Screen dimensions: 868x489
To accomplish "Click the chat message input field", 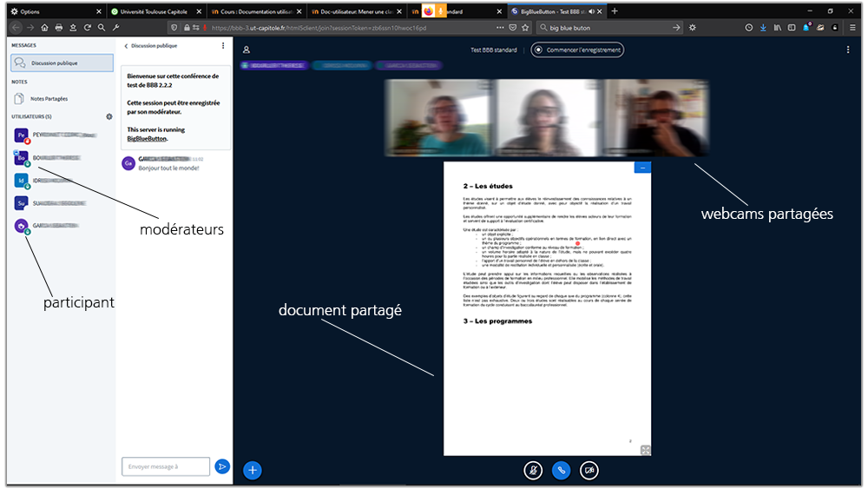I will (x=166, y=466).
